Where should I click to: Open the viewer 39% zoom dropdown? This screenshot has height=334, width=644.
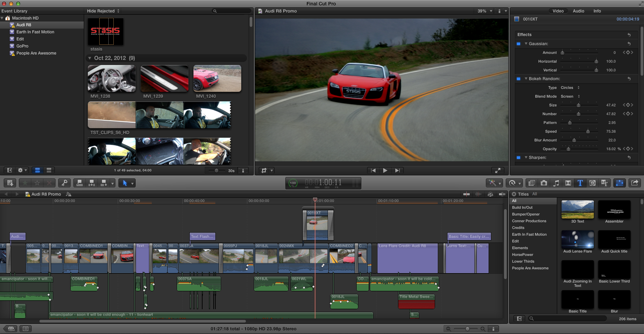click(485, 11)
